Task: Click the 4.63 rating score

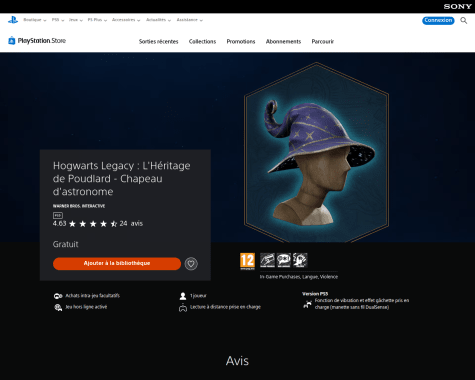Action: [59, 223]
